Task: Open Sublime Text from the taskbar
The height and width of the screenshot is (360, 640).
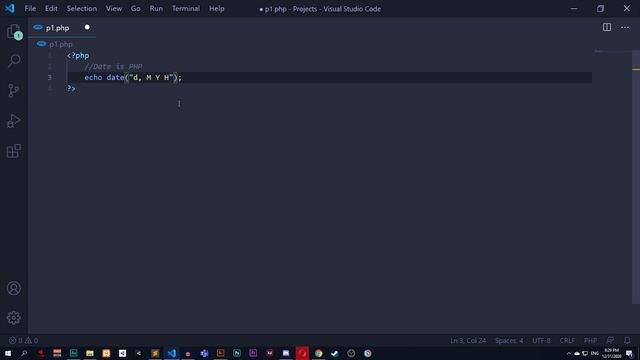Action: point(155,353)
